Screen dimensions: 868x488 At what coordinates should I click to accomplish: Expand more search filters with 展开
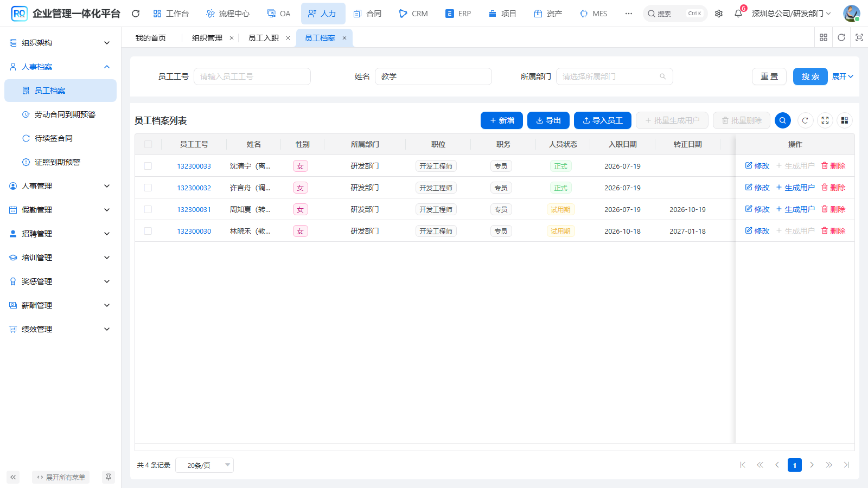pos(843,76)
